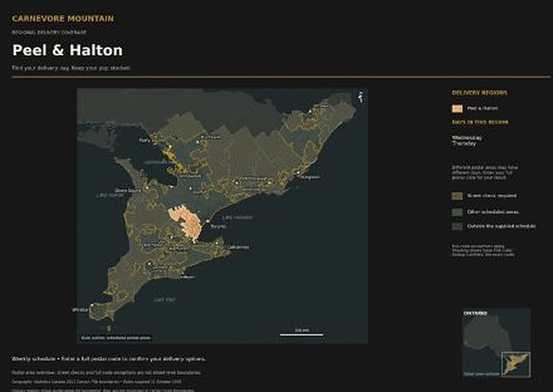Click the map scale bar
This screenshot has height=392, width=553.
coord(301,334)
